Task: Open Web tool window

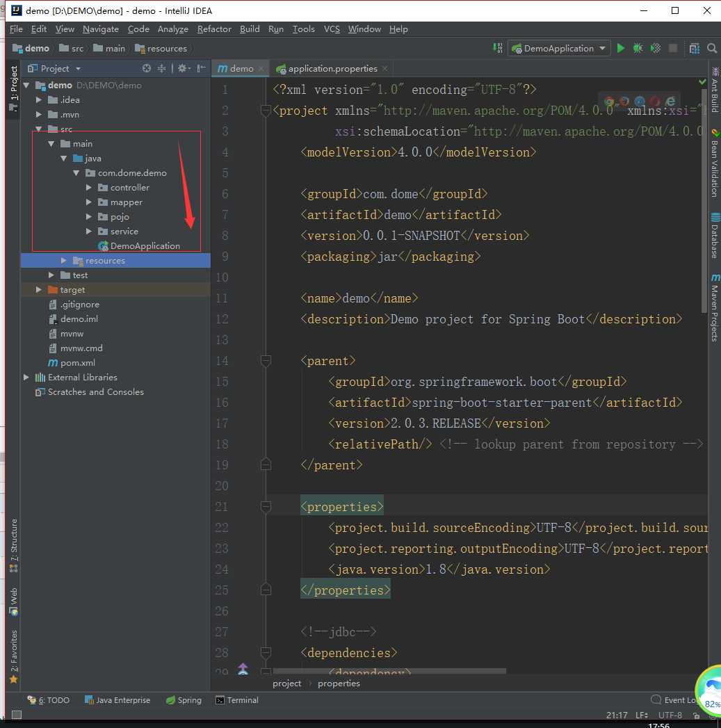Action: (14, 601)
